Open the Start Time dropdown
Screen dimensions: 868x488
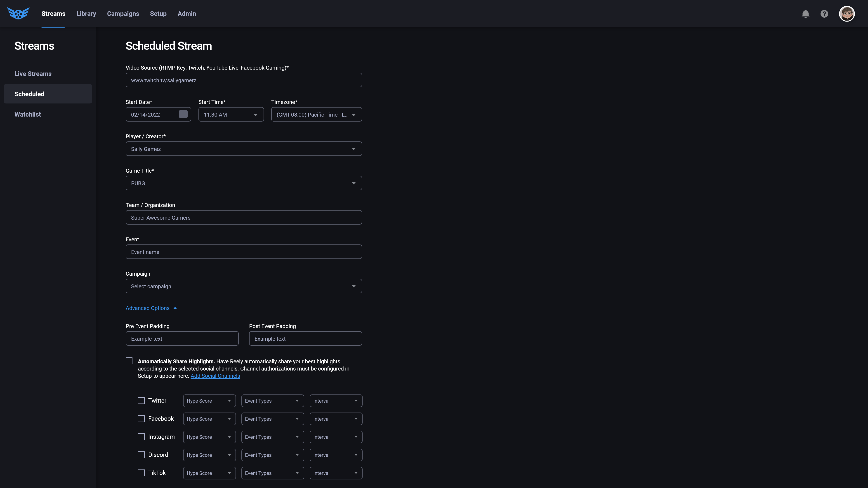(231, 115)
